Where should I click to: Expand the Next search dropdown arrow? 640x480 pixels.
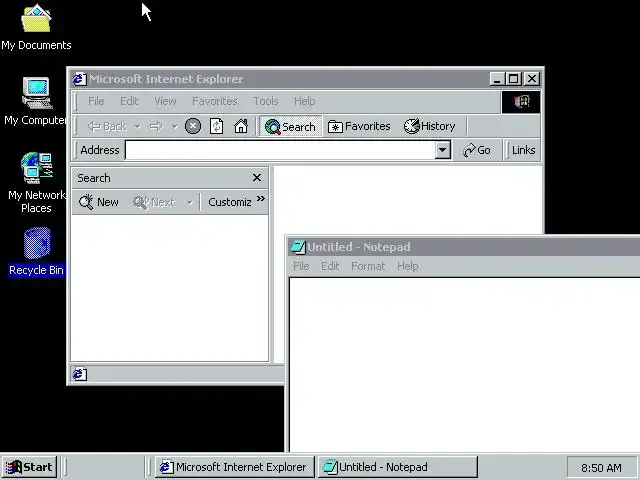189,202
